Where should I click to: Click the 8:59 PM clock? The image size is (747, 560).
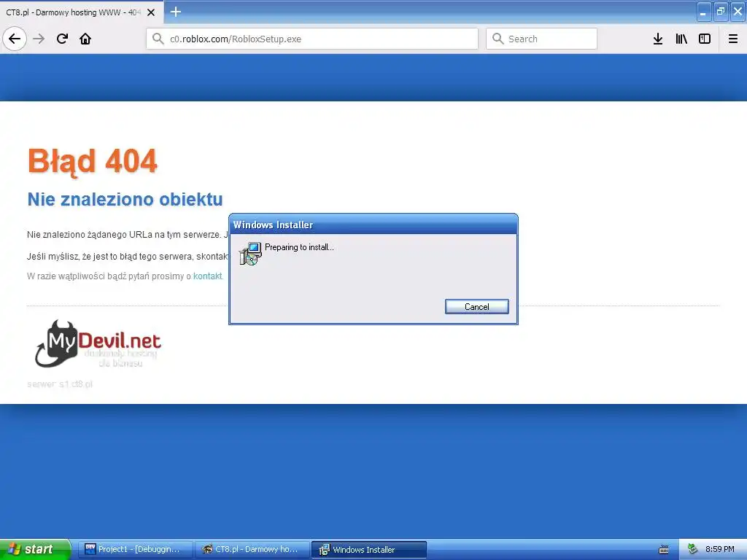(720, 549)
